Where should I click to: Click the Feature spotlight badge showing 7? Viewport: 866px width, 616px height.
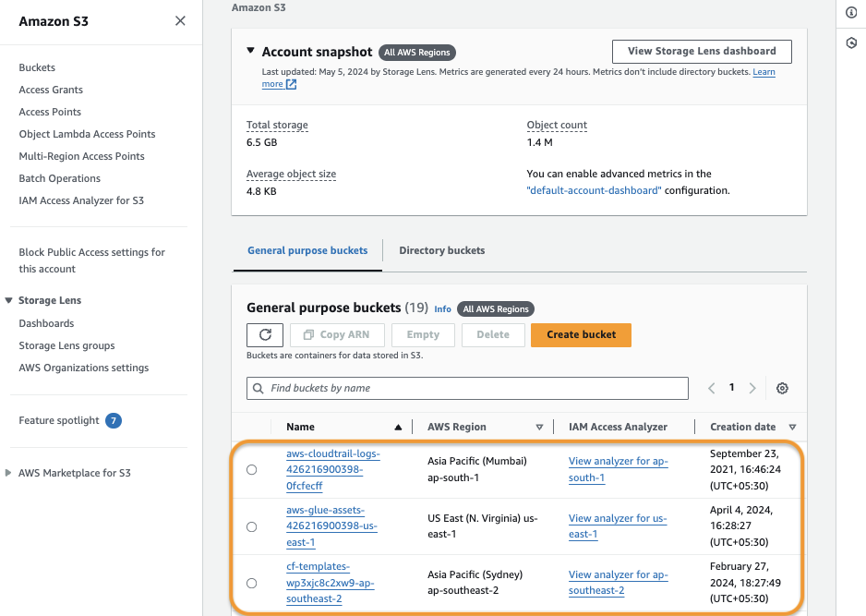coord(114,420)
